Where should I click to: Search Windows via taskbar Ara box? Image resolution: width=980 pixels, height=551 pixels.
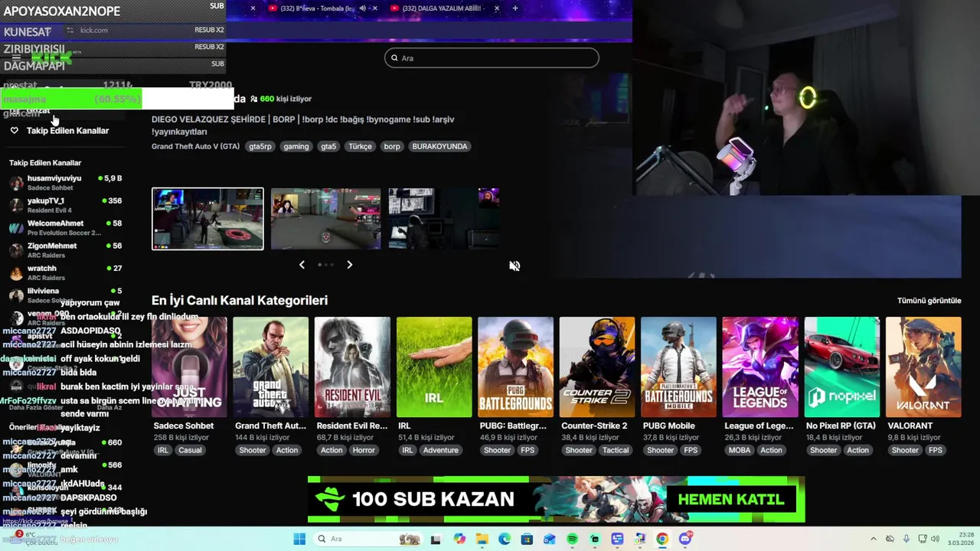click(367, 539)
